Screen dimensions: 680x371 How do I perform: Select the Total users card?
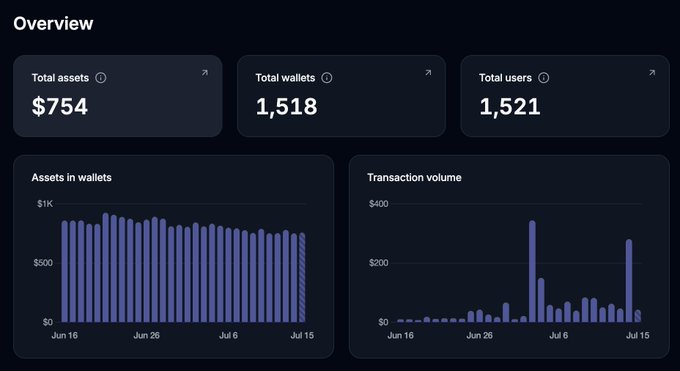[x=565, y=96]
